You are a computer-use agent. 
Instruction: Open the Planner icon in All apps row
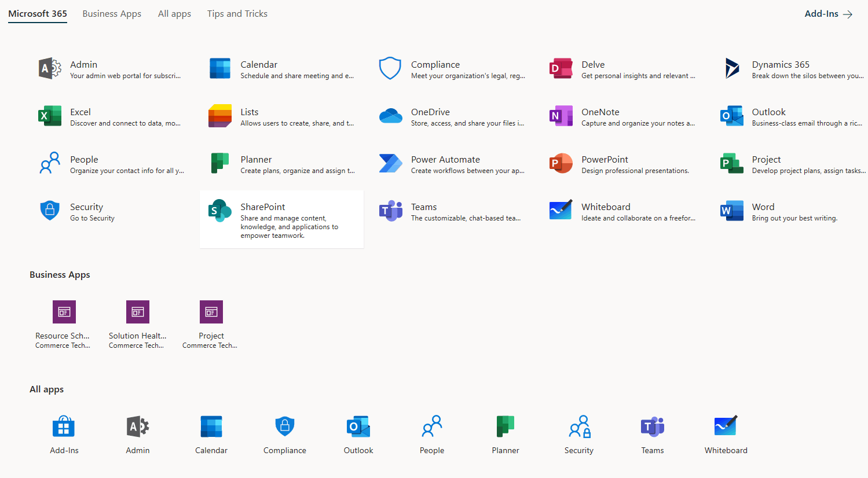(506, 426)
